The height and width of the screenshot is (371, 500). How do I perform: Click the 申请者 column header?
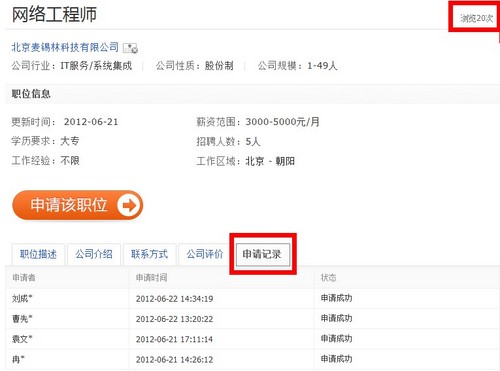(24, 278)
